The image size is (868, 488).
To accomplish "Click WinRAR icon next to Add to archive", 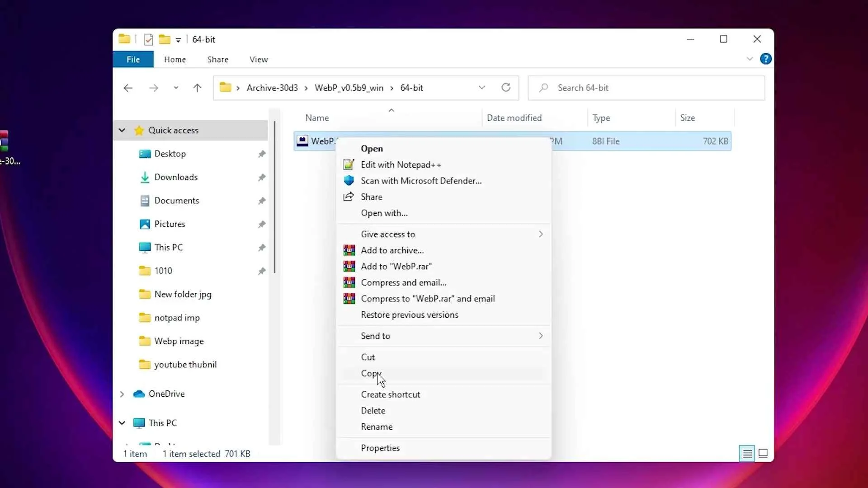I will (349, 250).
